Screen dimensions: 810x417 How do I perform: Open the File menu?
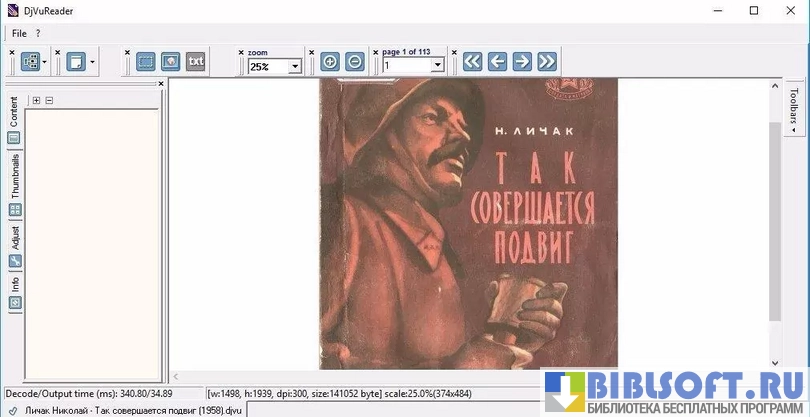click(x=19, y=33)
